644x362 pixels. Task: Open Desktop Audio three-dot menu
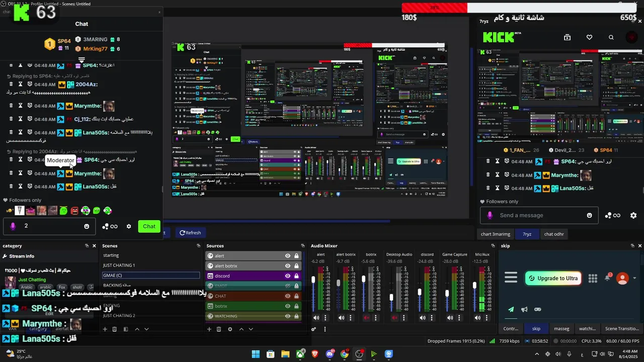(404, 318)
